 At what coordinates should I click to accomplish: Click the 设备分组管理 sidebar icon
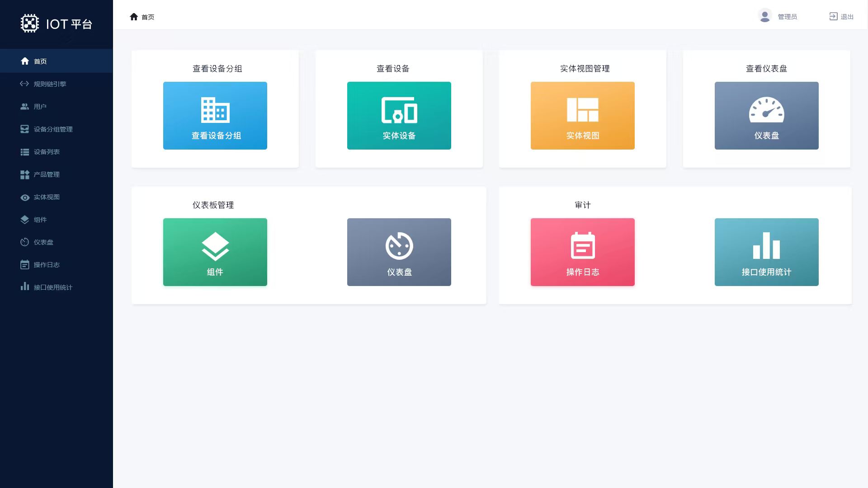[25, 129]
